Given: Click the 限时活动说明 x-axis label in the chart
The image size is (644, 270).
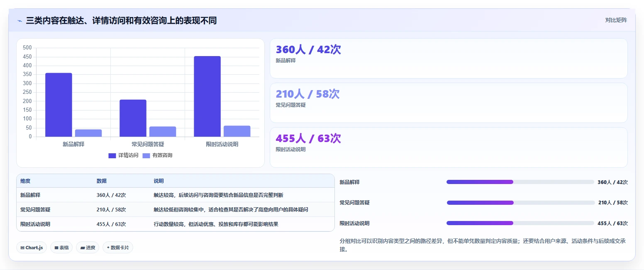Looking at the screenshot, I should [222, 145].
